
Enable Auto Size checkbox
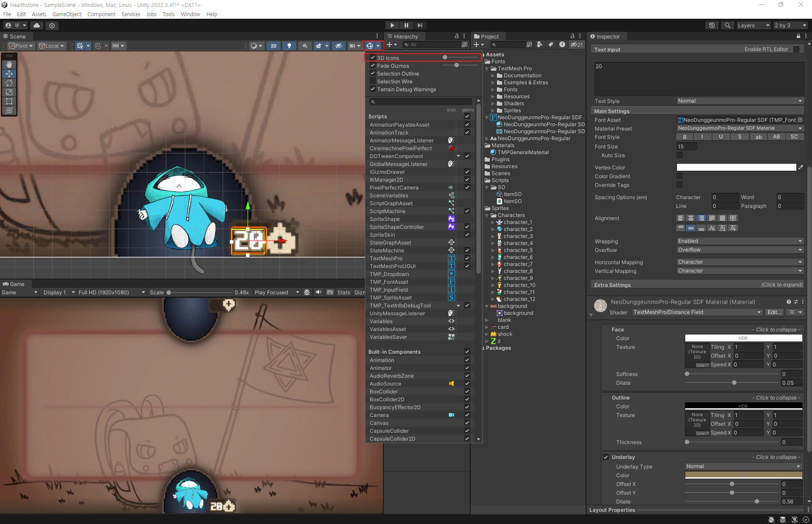click(x=680, y=155)
